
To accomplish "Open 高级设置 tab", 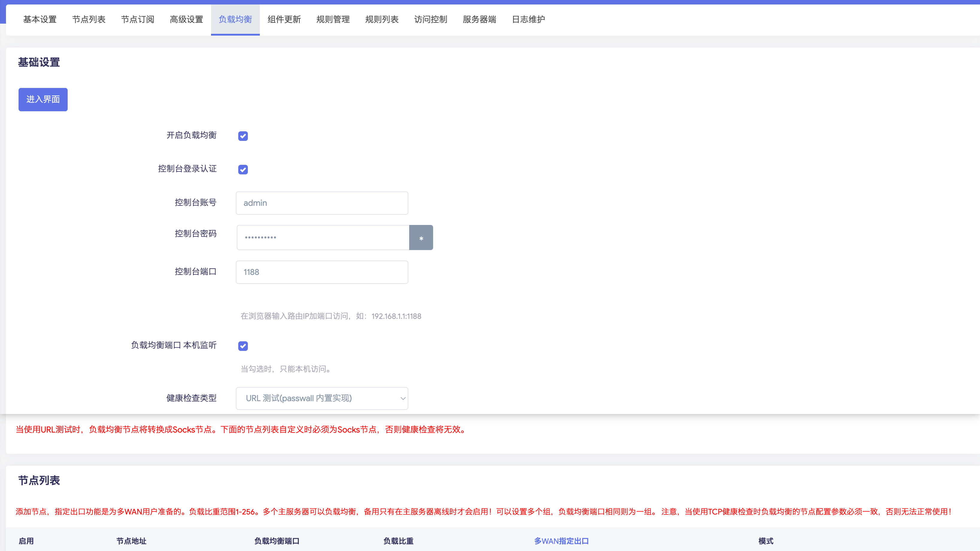I will pos(186,19).
